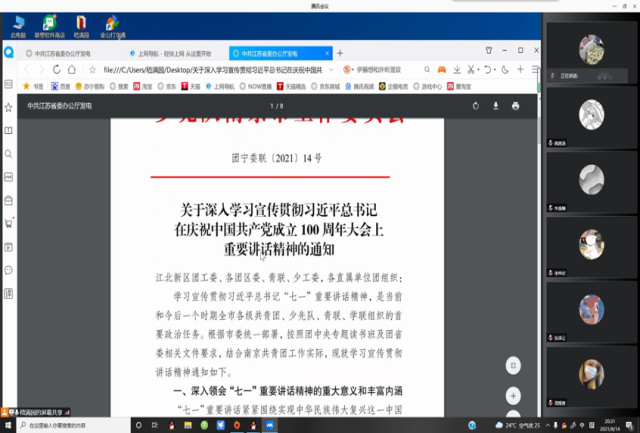This screenshot has width=640, height=433.
Task: Click the browser forward arrow
Action: (41, 70)
